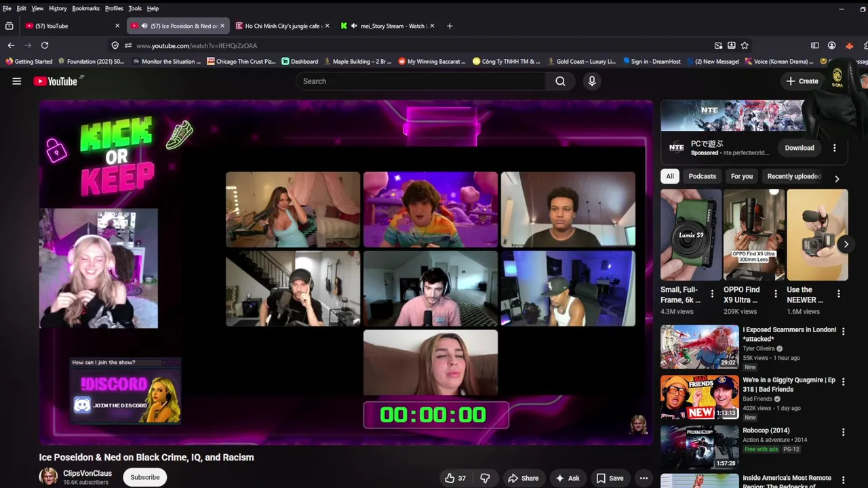This screenshot has width=868, height=488.
Task: Like the video with thumbs up
Action: (456, 478)
